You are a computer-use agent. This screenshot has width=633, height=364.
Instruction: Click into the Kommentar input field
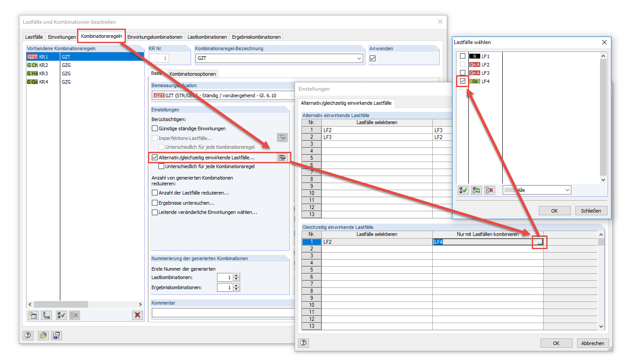(223, 313)
